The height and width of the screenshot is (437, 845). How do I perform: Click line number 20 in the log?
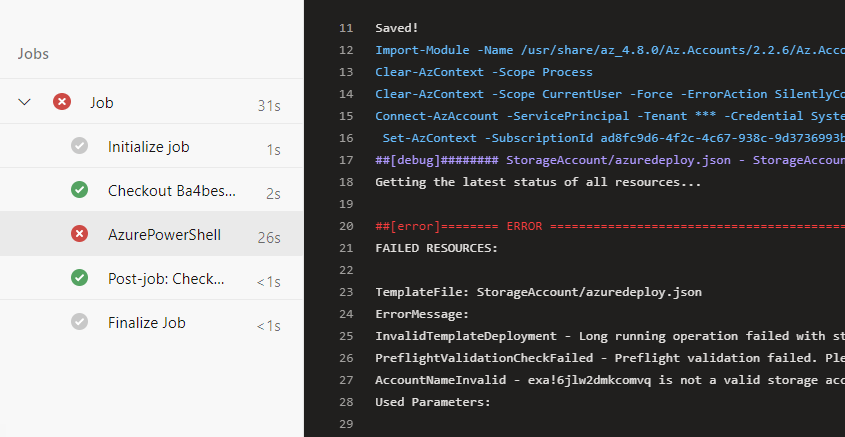(x=346, y=226)
